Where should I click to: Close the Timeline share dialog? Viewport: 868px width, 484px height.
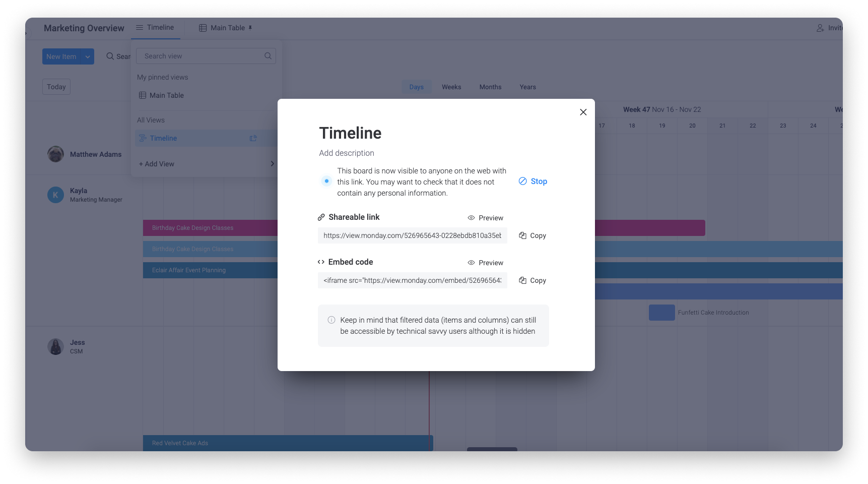583,112
